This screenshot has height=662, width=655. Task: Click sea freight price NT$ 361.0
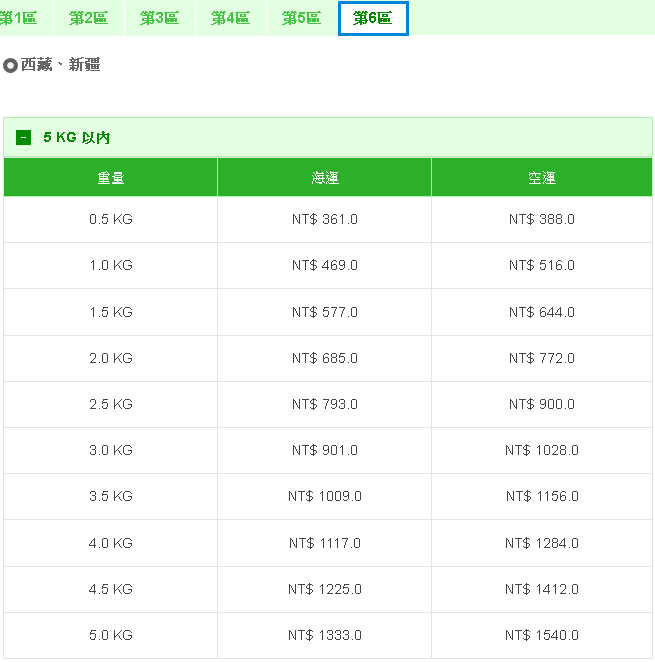point(324,220)
